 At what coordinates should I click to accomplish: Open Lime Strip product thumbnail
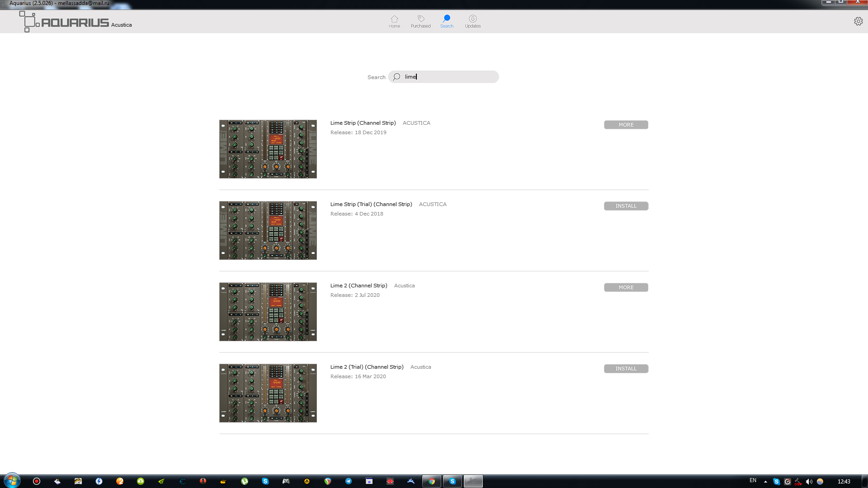[268, 149]
